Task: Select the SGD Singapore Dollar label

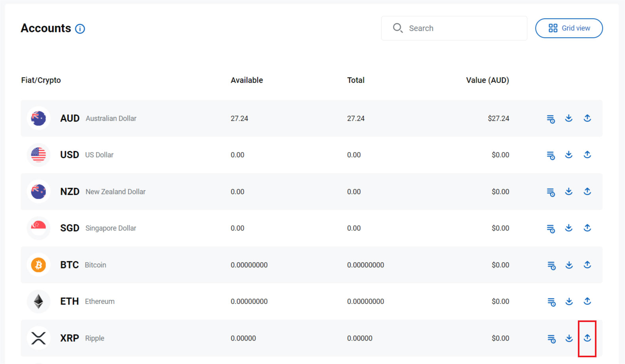Action: click(98, 228)
